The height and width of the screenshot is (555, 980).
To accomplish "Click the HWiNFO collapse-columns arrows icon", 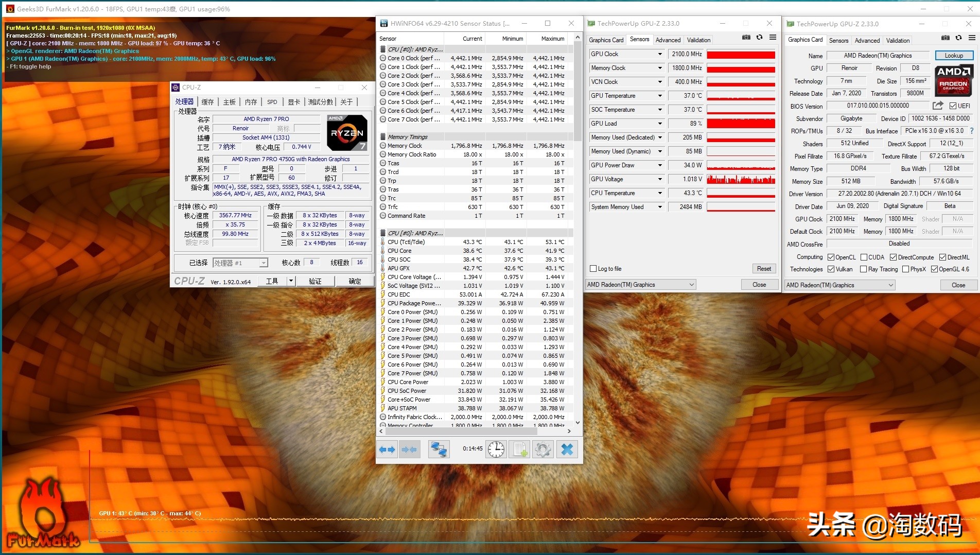I will coord(410,449).
